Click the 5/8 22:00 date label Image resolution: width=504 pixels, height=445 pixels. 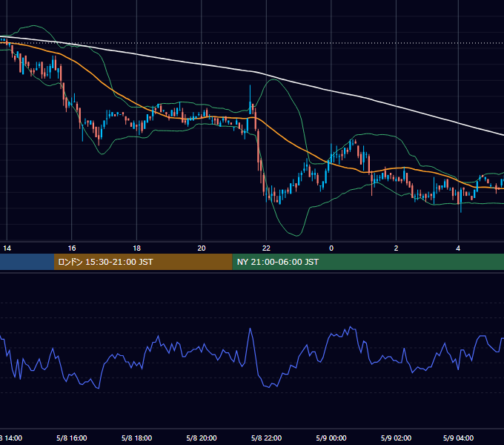tap(266, 438)
